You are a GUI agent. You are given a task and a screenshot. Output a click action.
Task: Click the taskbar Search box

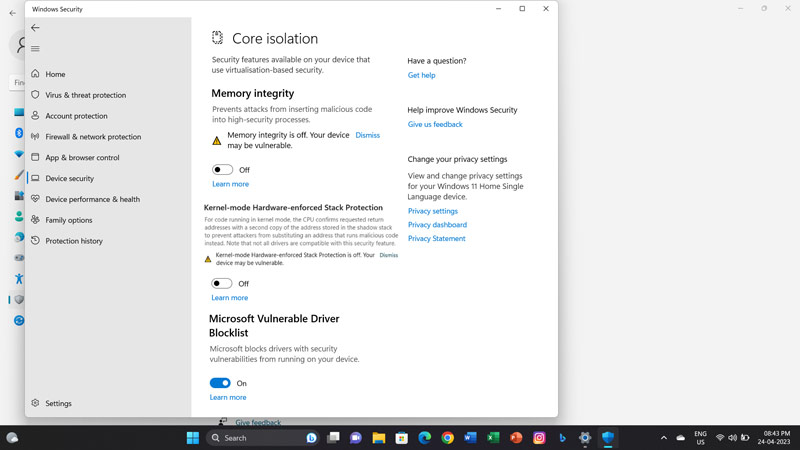coord(263,438)
